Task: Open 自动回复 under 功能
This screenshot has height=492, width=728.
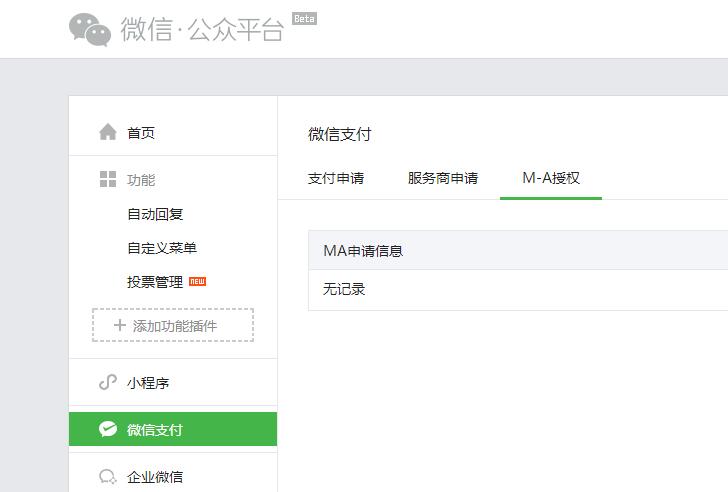Action: click(x=155, y=214)
